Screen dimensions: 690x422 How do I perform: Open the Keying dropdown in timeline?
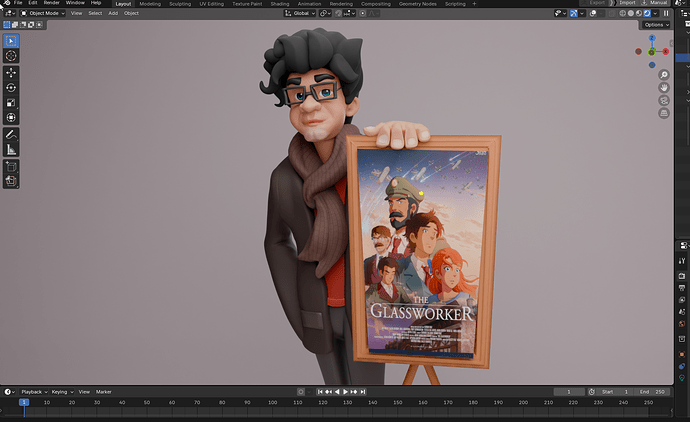(62, 392)
